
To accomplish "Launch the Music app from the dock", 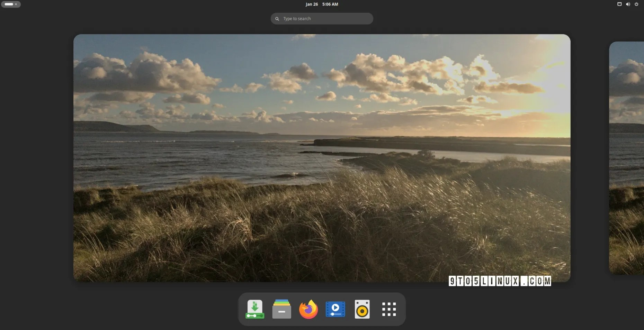I will pos(362,309).
